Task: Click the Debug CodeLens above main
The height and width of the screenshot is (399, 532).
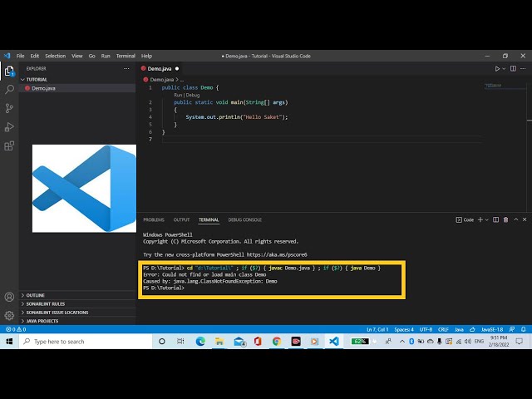Action: (x=193, y=96)
